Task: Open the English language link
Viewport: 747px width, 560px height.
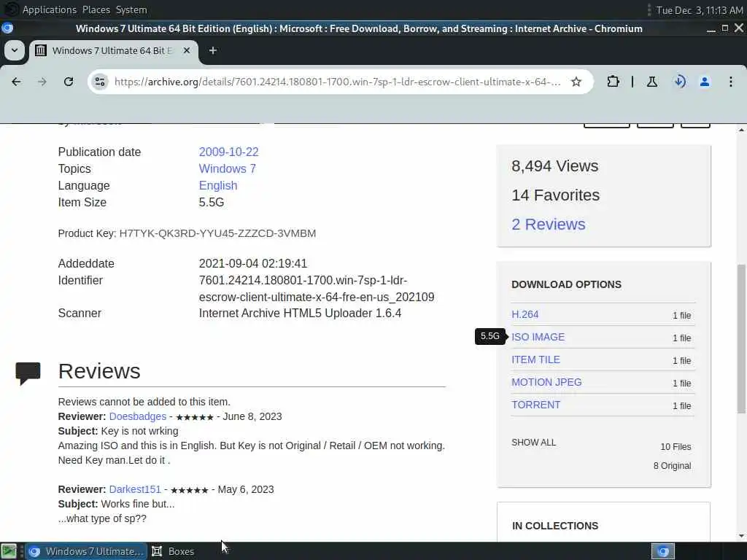Action: point(217,185)
